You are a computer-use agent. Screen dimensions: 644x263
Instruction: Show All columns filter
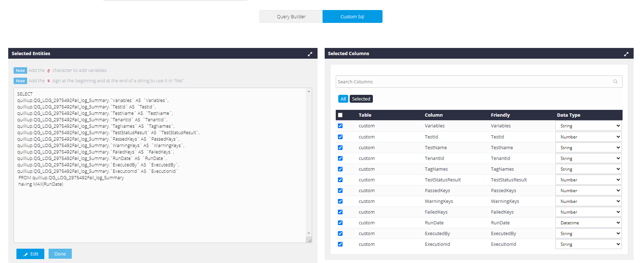[343, 99]
